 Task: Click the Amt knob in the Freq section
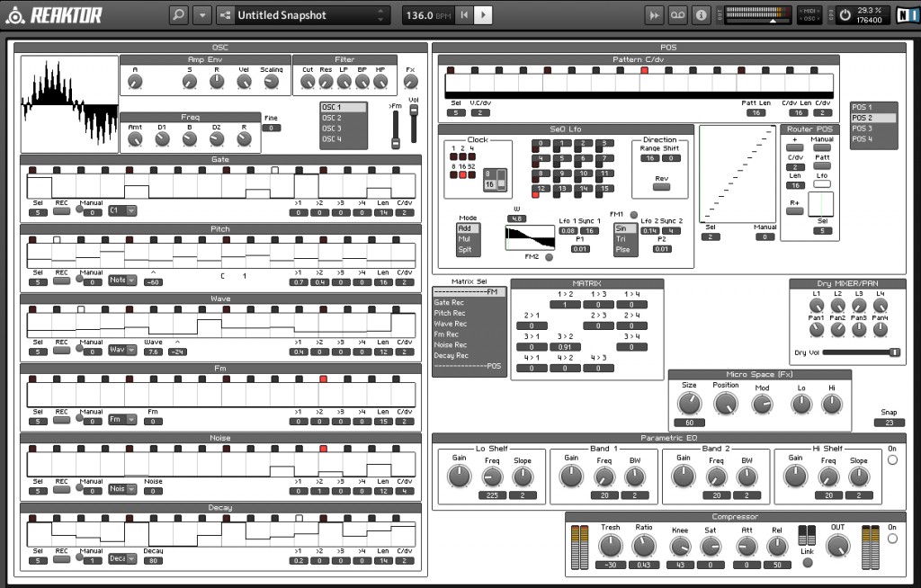click(135, 139)
